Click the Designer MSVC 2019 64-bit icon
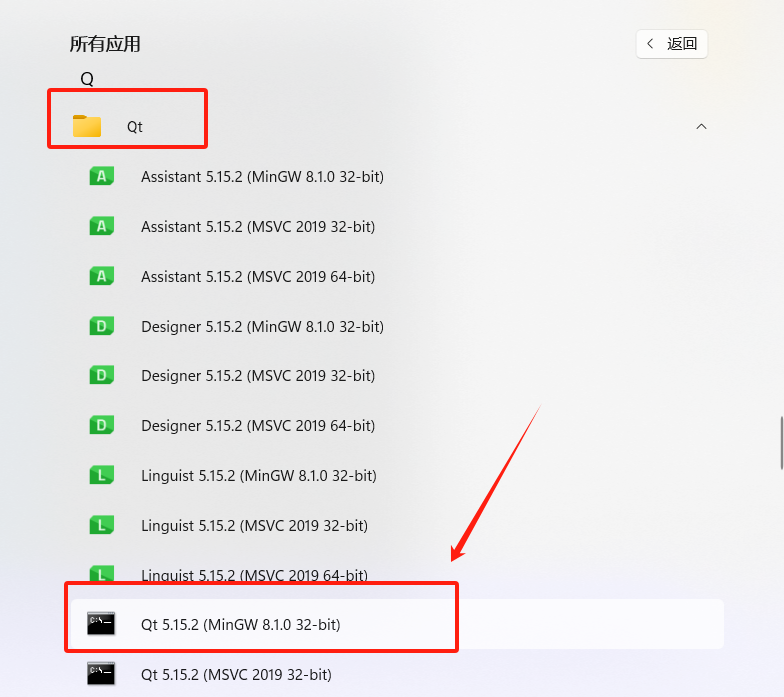The width and height of the screenshot is (784, 697). 101,425
